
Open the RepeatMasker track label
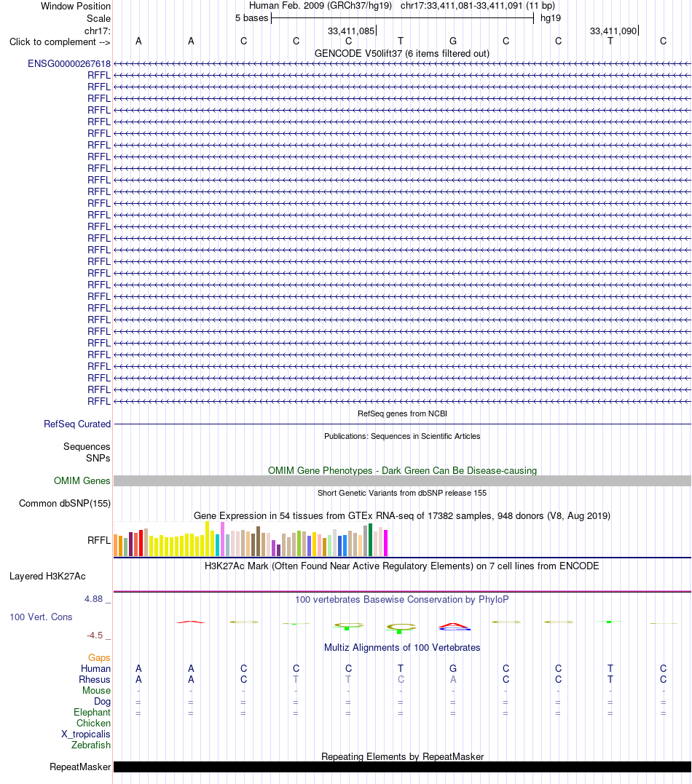click(80, 767)
